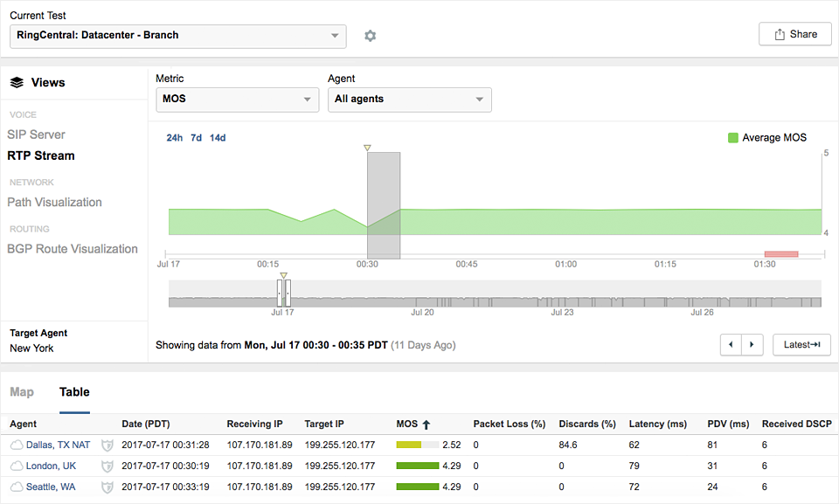Click the shield icon in the Dallas row
Viewport: 839px width, 504px height.
(107, 445)
